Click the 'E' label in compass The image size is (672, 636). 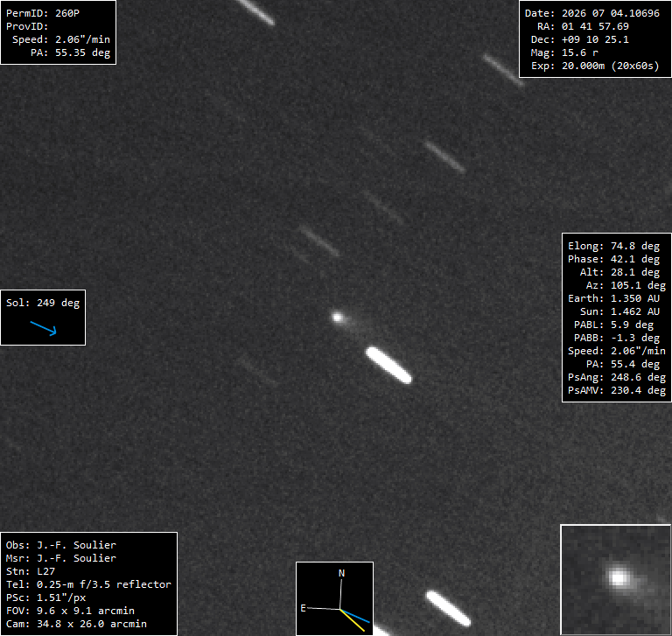pyautogui.click(x=304, y=608)
